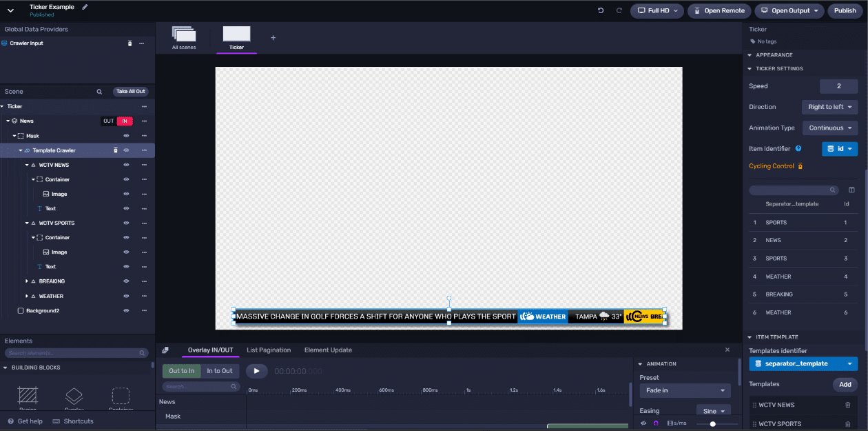Image resolution: width=868 pixels, height=431 pixels.
Task: Add a new scene with plus icon
Action: pos(273,38)
